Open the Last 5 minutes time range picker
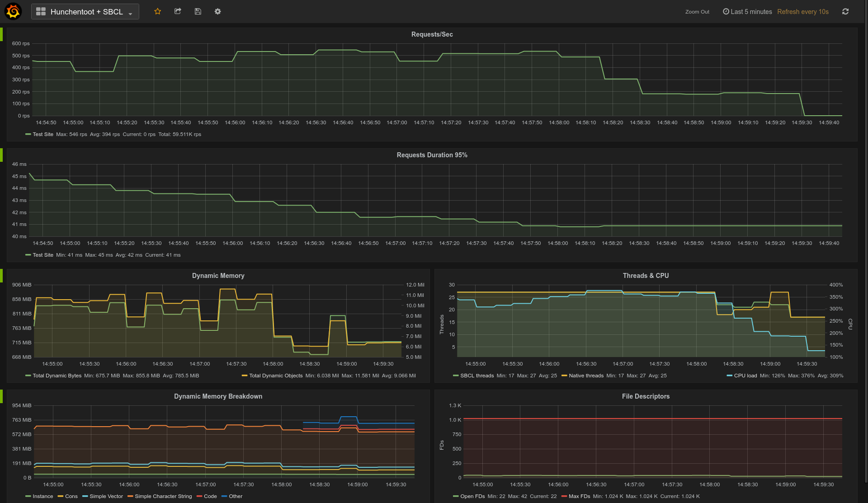 (x=750, y=11)
